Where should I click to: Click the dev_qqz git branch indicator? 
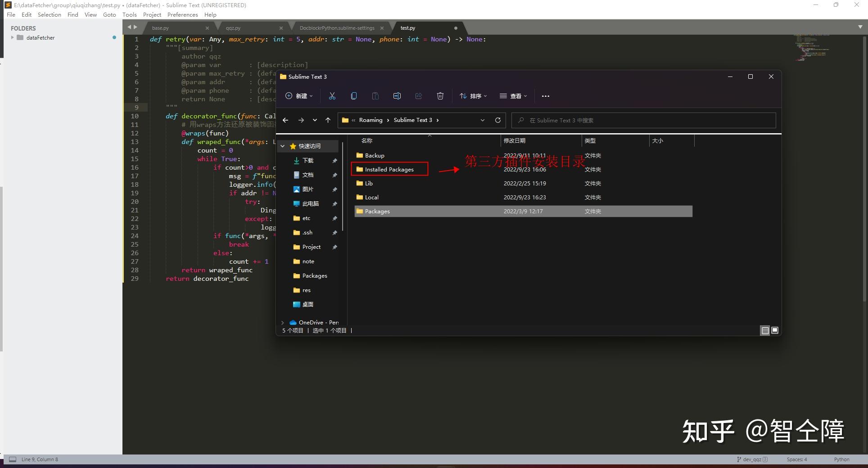coord(752,459)
